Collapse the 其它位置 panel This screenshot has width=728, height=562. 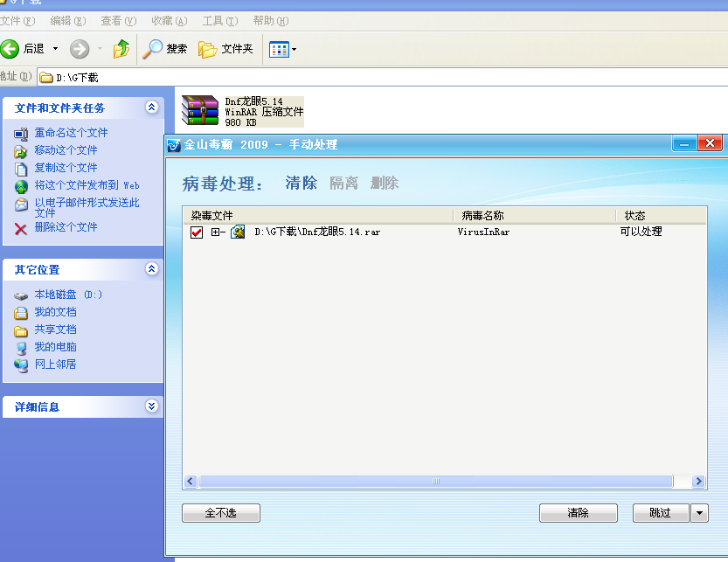tap(151, 269)
